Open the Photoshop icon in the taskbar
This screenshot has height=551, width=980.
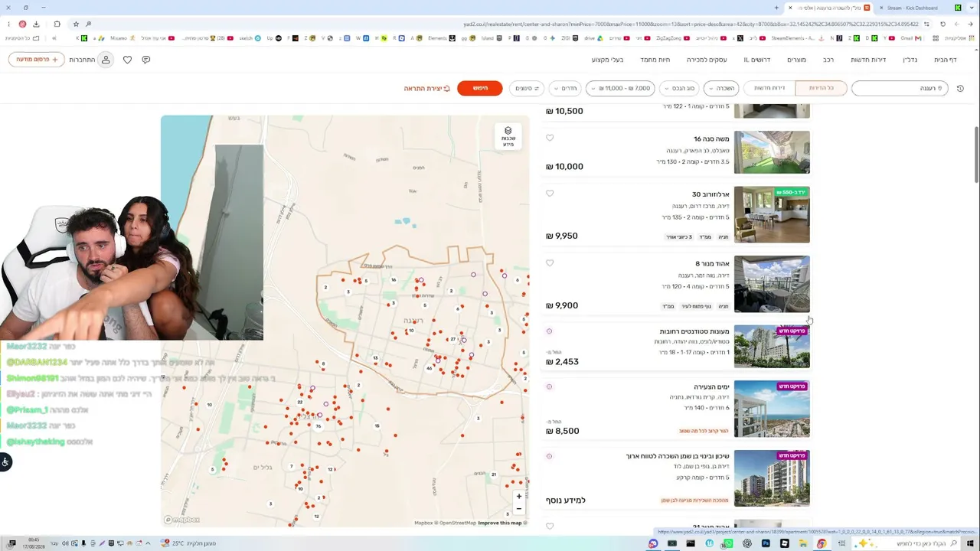point(766,543)
